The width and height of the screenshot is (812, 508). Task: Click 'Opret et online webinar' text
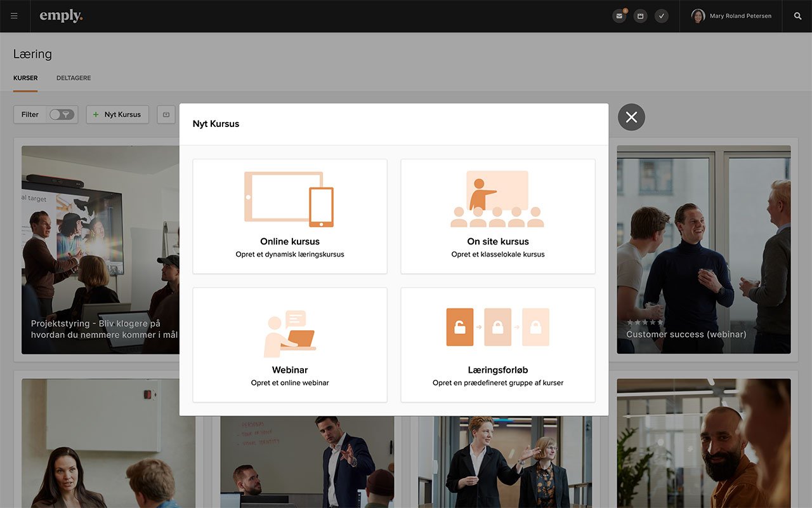(290, 382)
